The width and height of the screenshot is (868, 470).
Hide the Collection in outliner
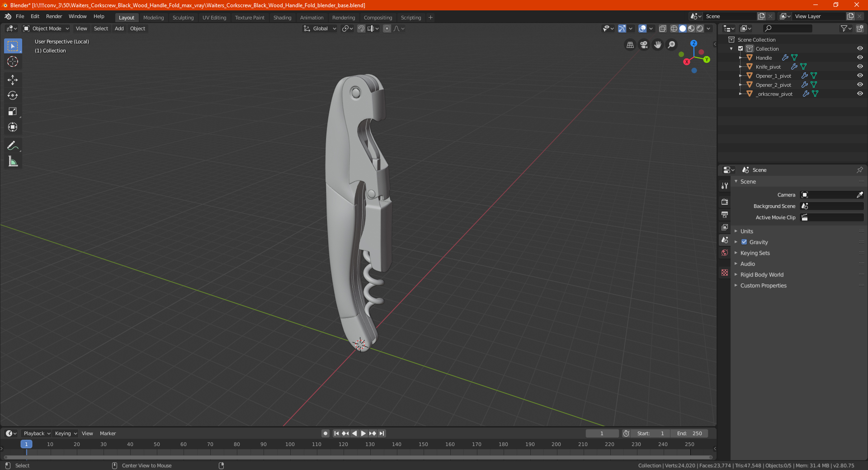pyautogui.click(x=860, y=48)
